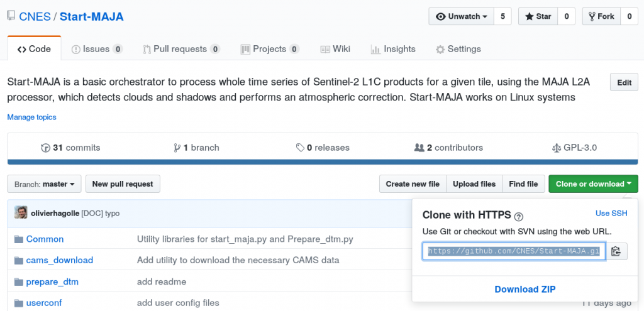
Task: Open the 'add user config files' commit message
Action: coord(178,303)
